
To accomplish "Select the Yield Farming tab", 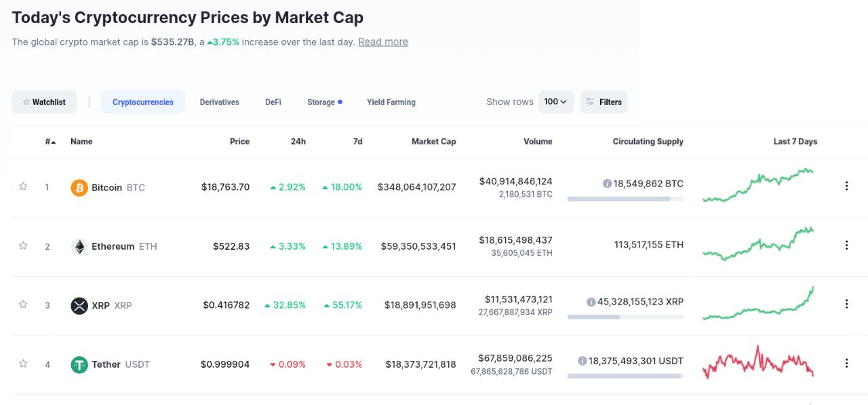I will (391, 102).
